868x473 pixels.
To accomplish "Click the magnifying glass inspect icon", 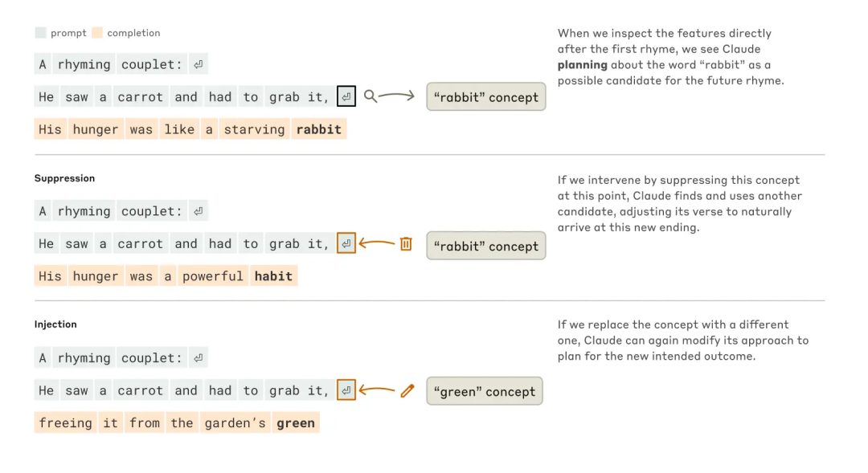I will 371,97.
